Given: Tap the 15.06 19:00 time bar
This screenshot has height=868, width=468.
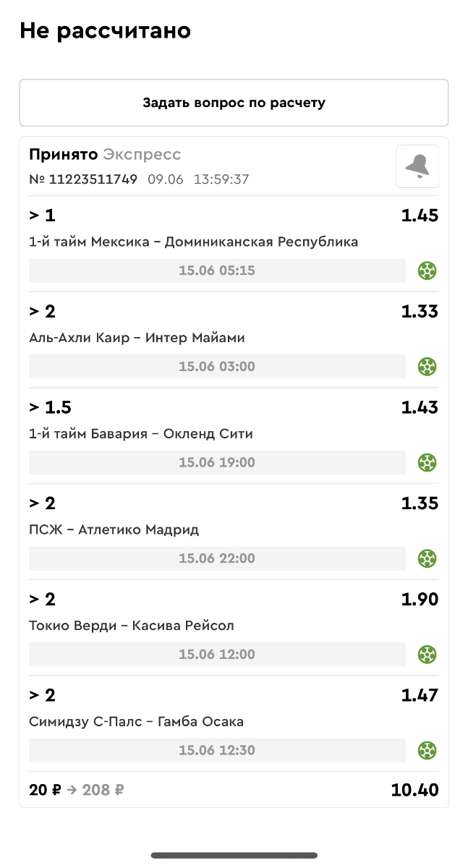Looking at the screenshot, I should [217, 463].
